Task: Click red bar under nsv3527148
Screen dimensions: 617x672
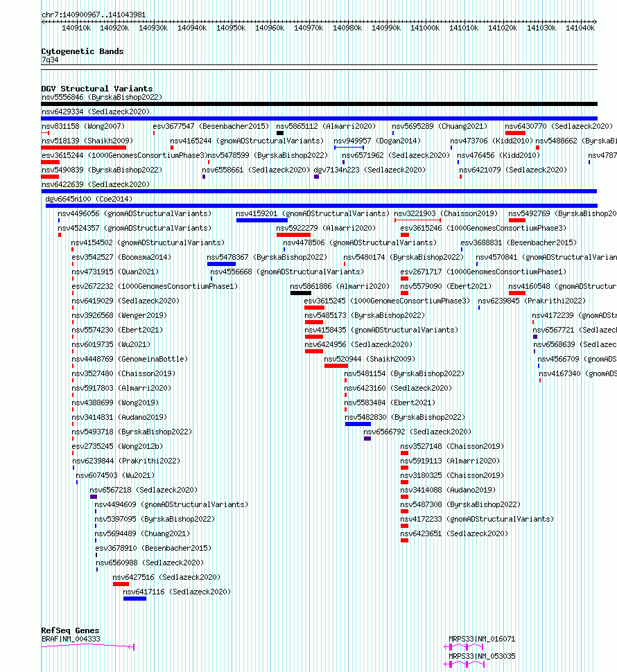Action: [x=404, y=454]
